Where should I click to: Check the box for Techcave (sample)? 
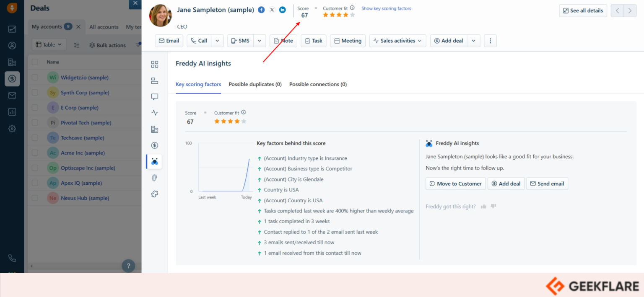(35, 138)
